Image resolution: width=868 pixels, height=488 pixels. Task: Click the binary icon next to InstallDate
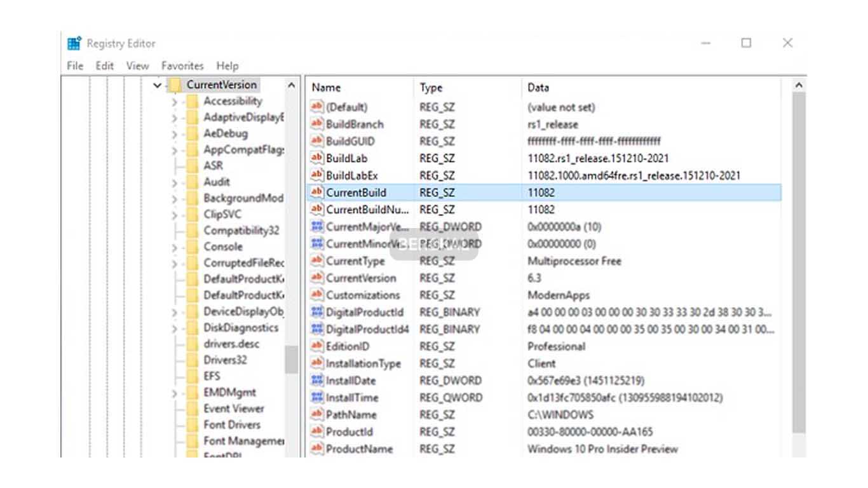pos(316,381)
